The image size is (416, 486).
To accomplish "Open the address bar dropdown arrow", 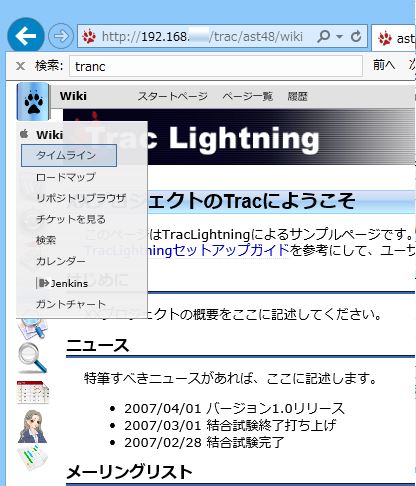I will (339, 36).
